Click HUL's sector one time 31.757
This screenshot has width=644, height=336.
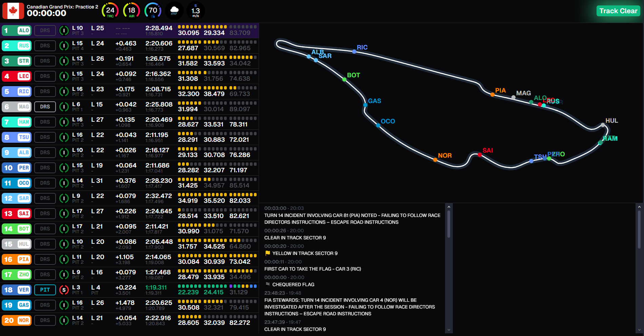click(187, 246)
